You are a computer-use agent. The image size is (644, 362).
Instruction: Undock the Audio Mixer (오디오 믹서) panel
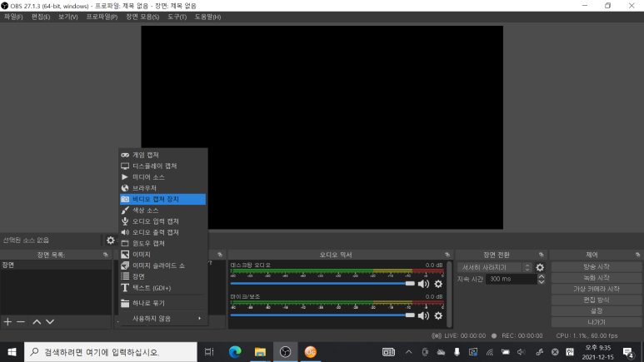[447, 255]
